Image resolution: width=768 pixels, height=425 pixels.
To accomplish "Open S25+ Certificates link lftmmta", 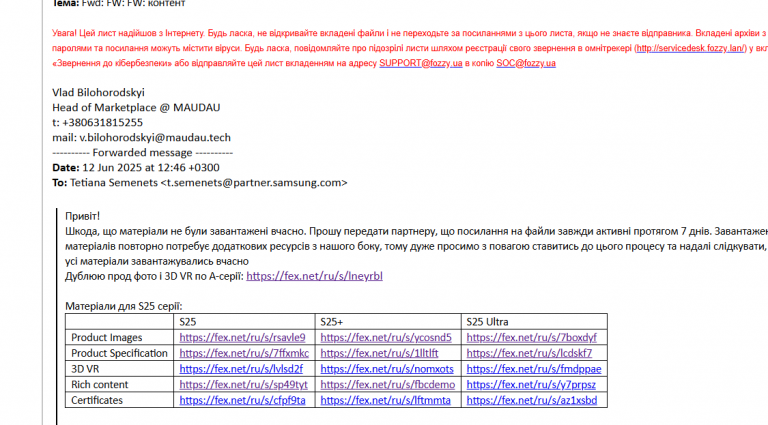I will 385,400.
